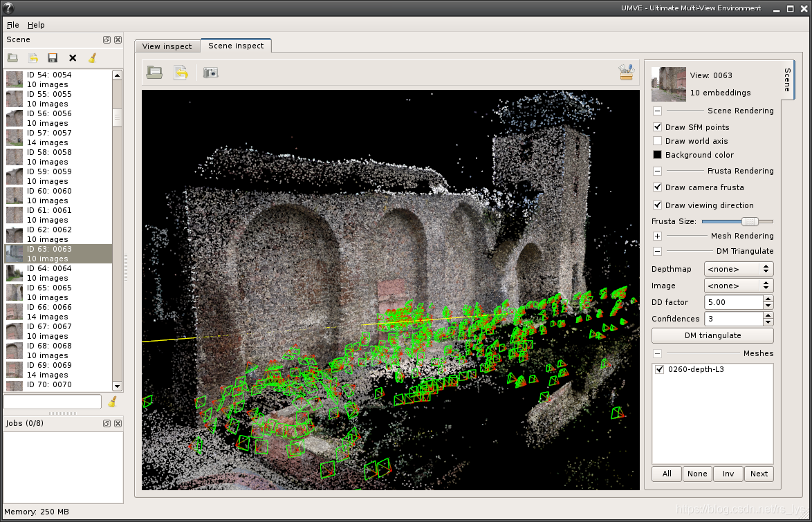Click the open scene folder icon in Scene panel

click(x=12, y=58)
